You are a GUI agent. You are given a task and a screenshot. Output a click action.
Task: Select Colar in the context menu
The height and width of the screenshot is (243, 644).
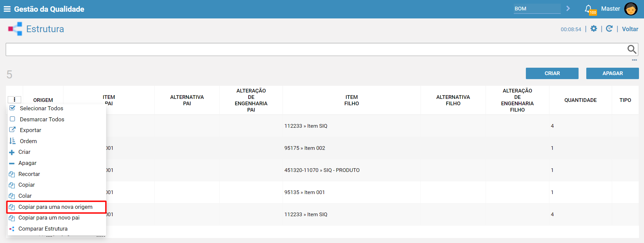[25, 196]
